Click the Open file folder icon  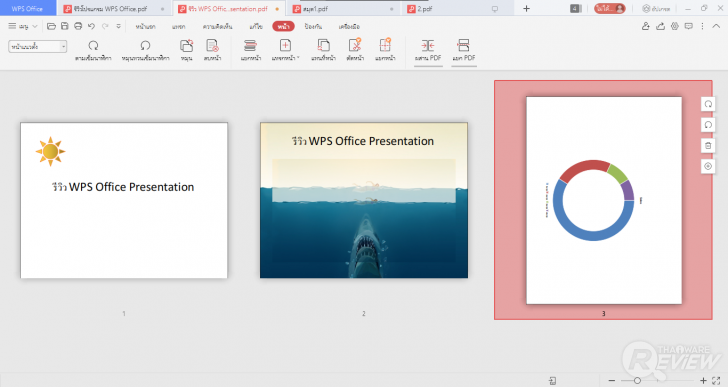[52, 26]
